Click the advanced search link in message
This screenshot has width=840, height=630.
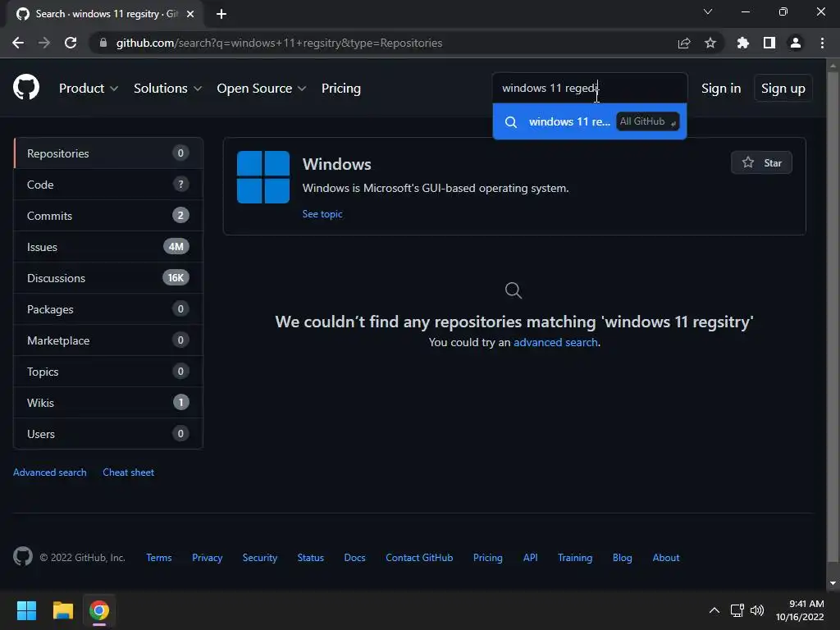click(x=555, y=342)
